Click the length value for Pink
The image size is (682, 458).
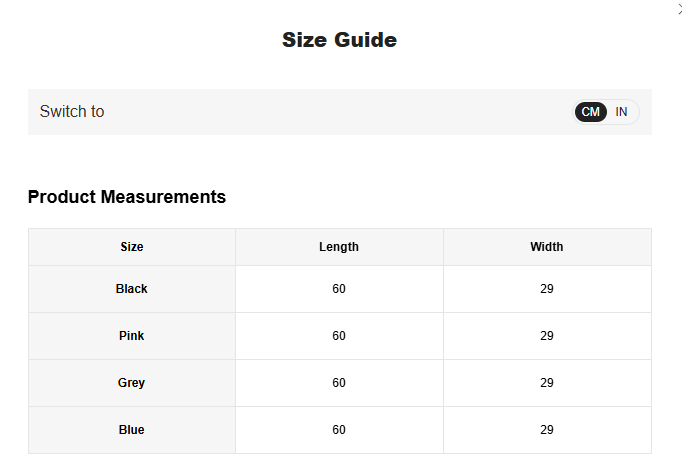[x=339, y=336]
